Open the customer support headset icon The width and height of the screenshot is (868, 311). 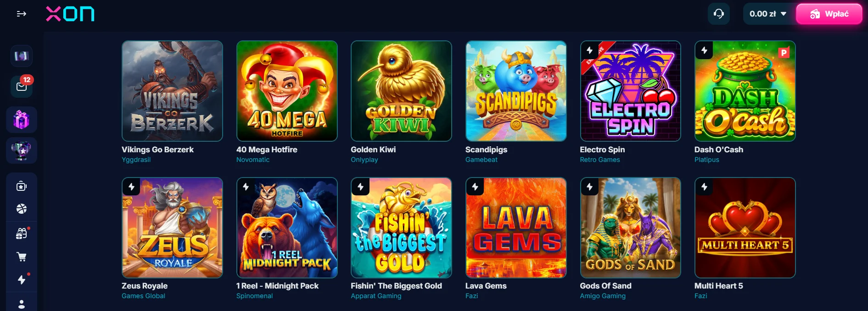(719, 14)
